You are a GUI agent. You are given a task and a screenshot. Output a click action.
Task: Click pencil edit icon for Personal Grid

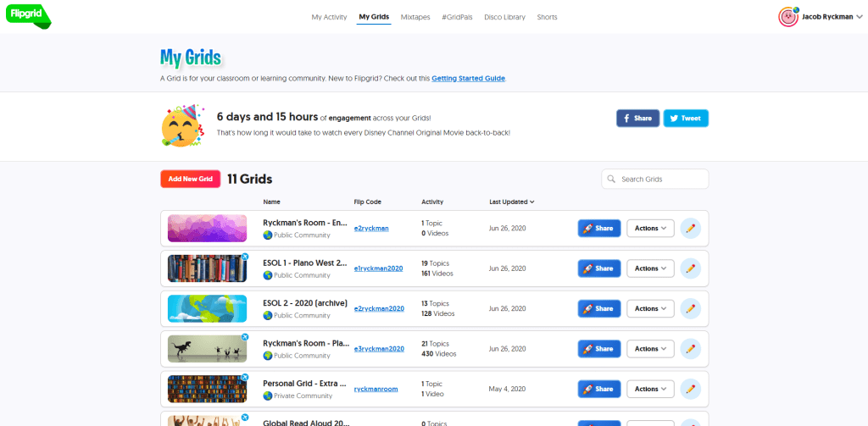pyautogui.click(x=690, y=389)
